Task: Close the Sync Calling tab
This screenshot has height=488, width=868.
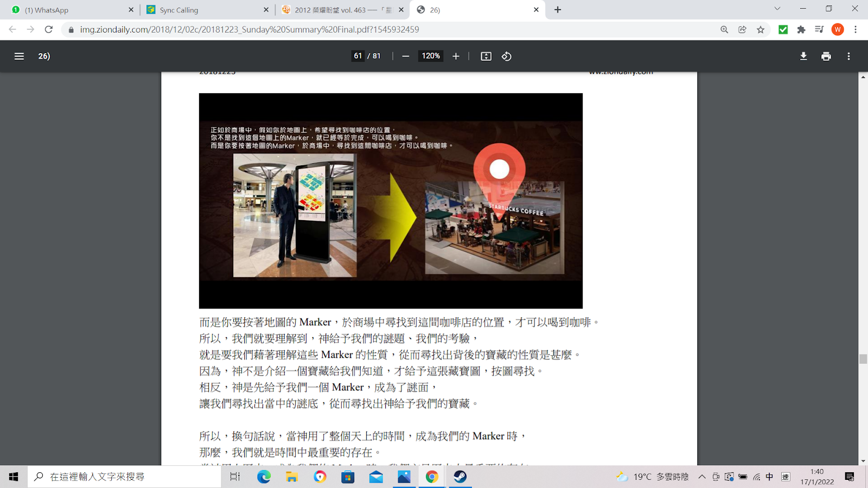Action: pyautogui.click(x=266, y=10)
